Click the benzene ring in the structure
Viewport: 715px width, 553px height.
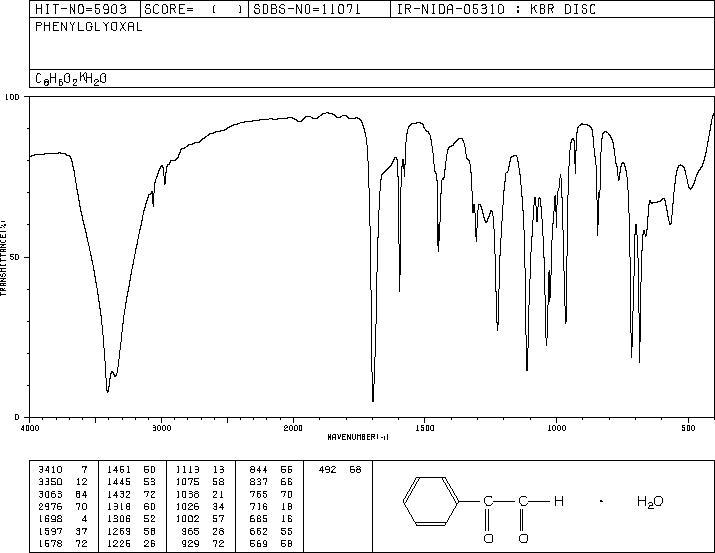431,501
